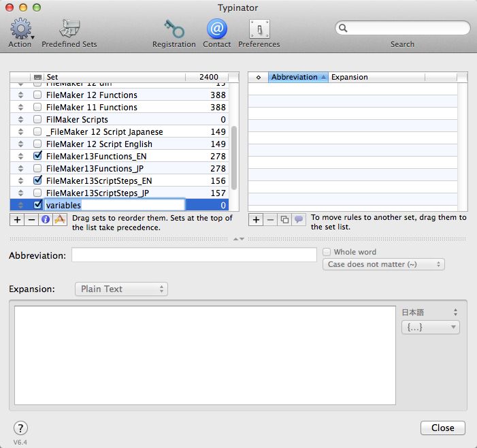
Task: Delete rule with minus button
Action: click(270, 219)
